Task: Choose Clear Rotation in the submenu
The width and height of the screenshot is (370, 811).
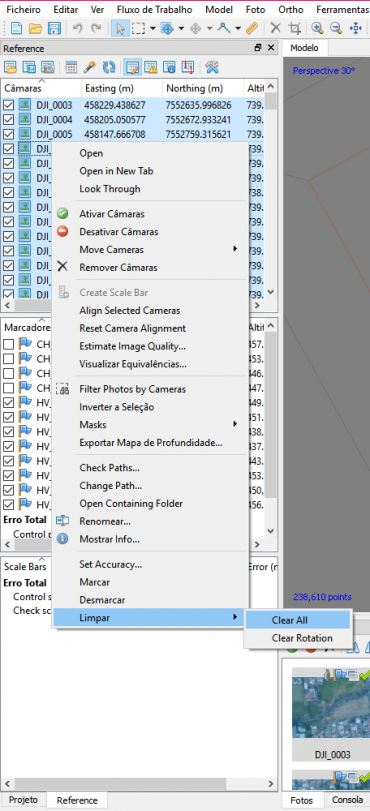Action: (298, 638)
